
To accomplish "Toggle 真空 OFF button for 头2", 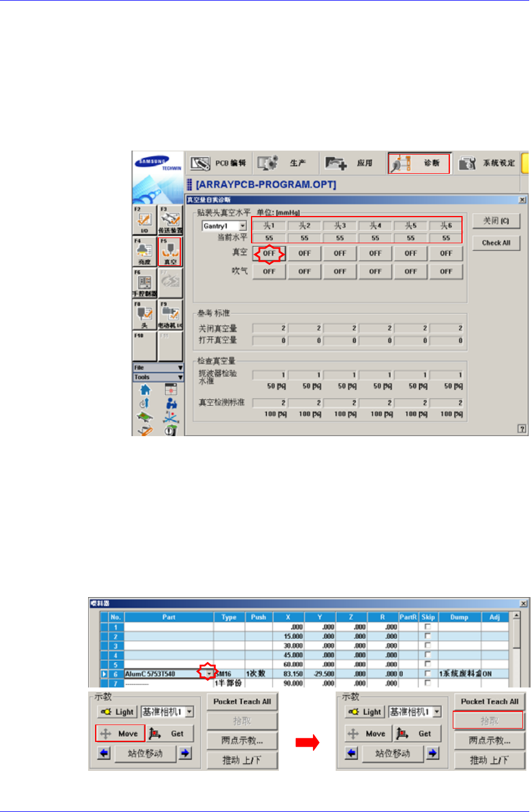I will click(304, 254).
